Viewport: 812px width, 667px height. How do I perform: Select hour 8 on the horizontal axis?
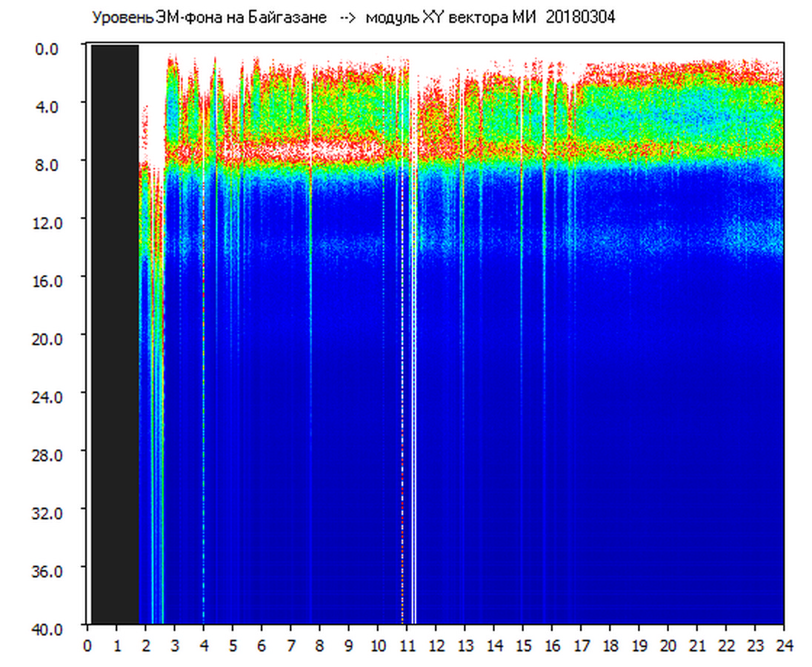pos(319,646)
